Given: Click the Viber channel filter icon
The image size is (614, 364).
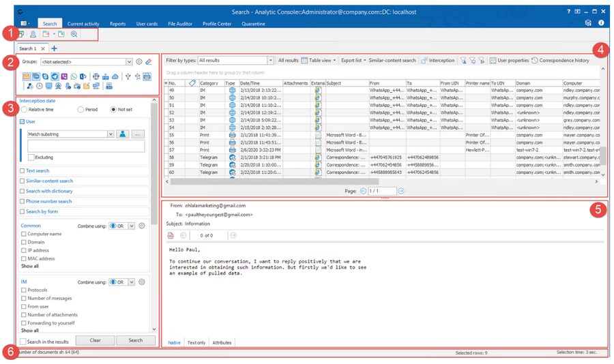Looking at the screenshot, I should coord(64,76).
